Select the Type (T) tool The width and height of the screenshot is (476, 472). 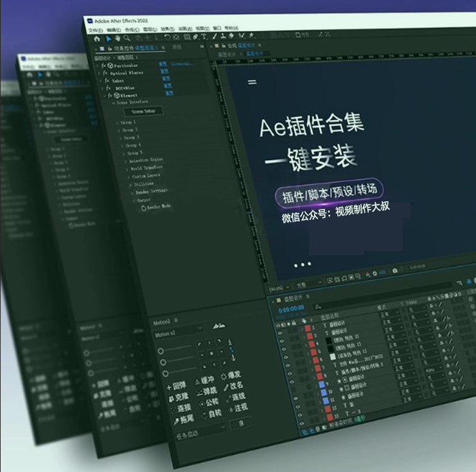coord(204,37)
